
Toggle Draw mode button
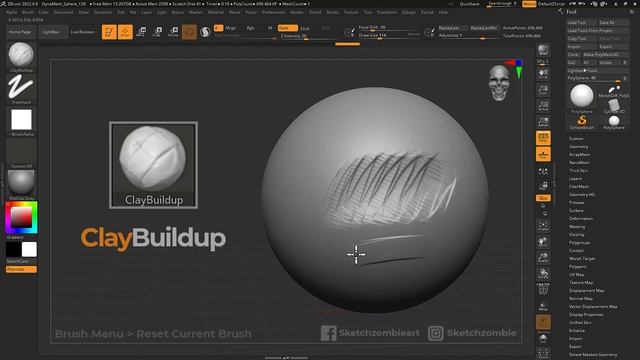(125, 32)
